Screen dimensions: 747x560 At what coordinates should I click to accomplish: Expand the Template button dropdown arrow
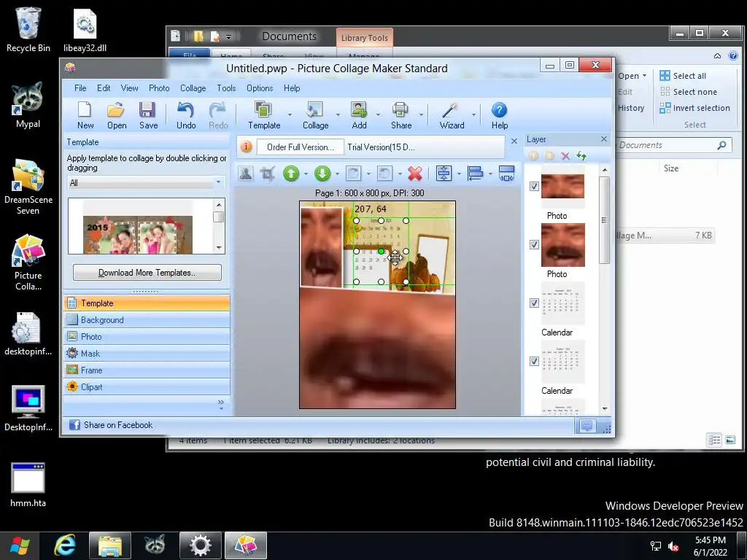[290, 114]
